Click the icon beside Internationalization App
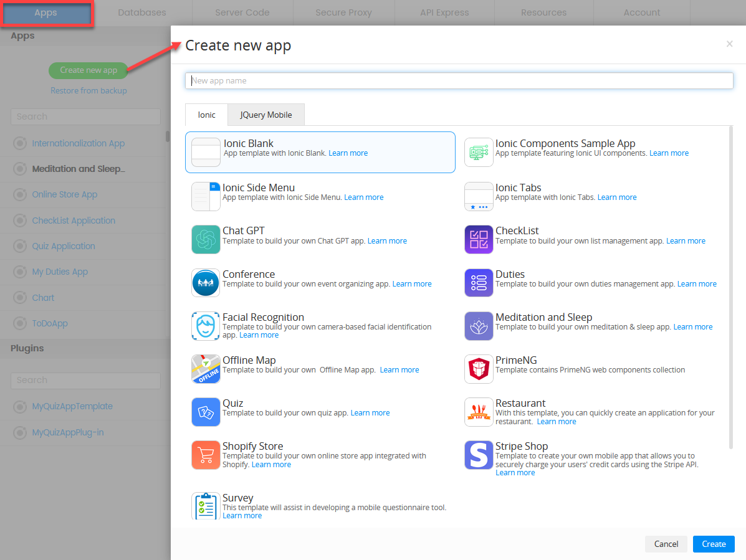This screenshot has width=746, height=560. pyautogui.click(x=20, y=143)
